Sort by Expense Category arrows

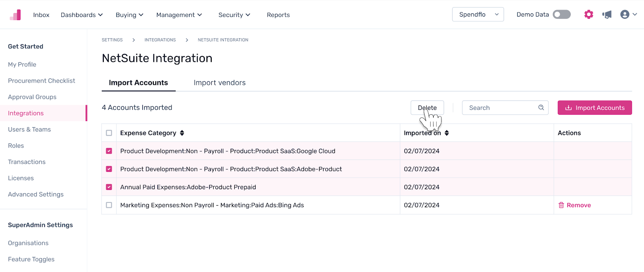182,133
